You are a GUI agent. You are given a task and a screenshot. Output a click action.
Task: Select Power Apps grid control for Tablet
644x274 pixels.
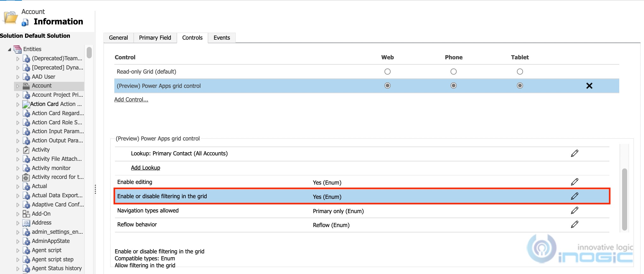(x=520, y=86)
